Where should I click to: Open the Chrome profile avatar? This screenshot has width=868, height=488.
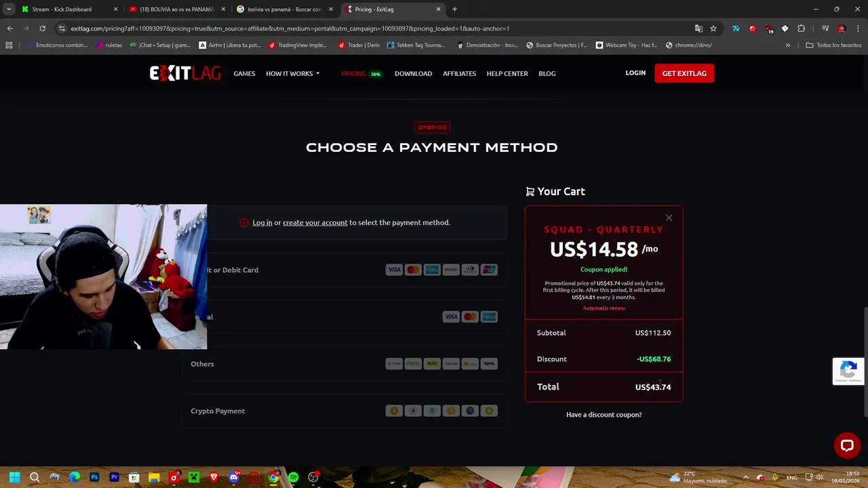click(842, 28)
